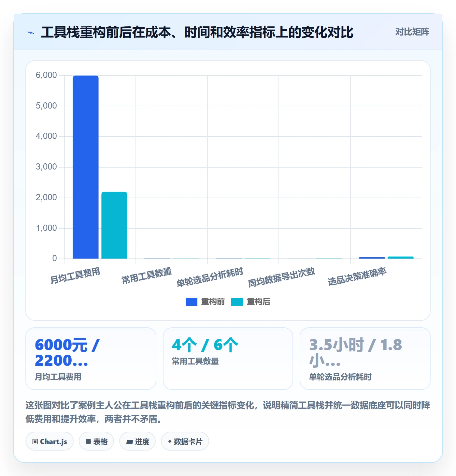Click the 表格 tag
The width and height of the screenshot is (456, 476).
(96, 441)
